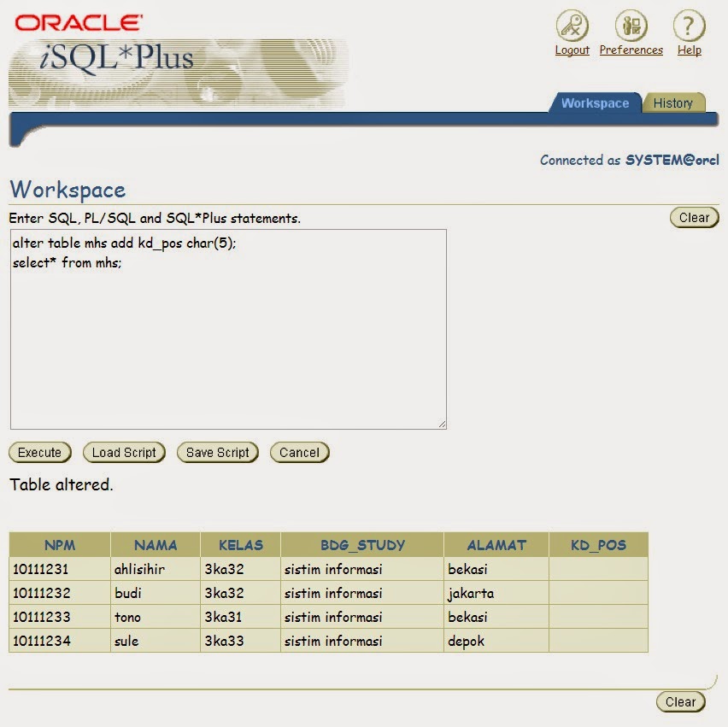
Task: Click the Connected as SYSTEM@orcl label
Action: click(630, 160)
